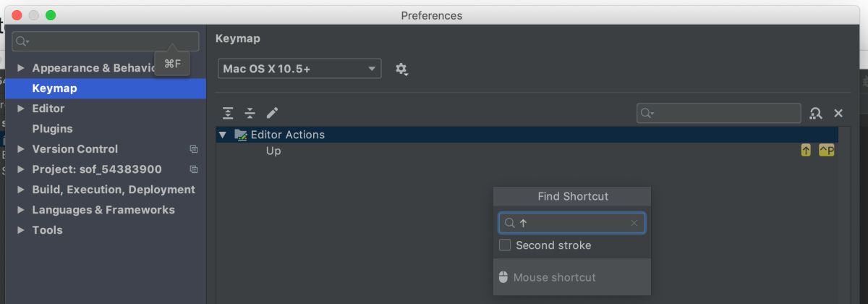Open the Mac OS X 10.5+ keymap dropdown

point(299,69)
